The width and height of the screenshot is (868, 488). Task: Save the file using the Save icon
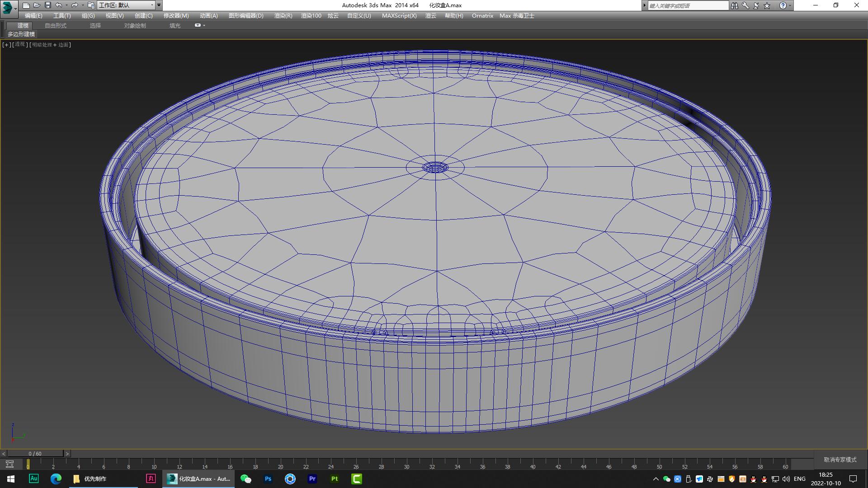[47, 5]
